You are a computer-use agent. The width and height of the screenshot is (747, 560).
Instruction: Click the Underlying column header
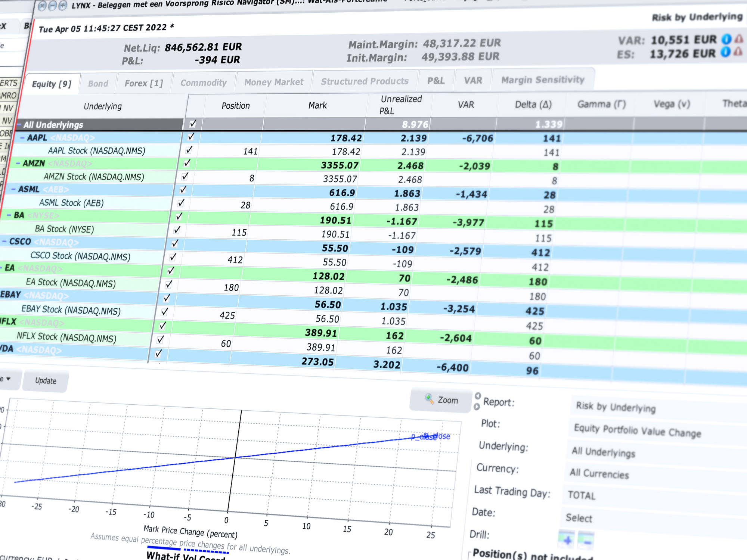pyautogui.click(x=103, y=106)
